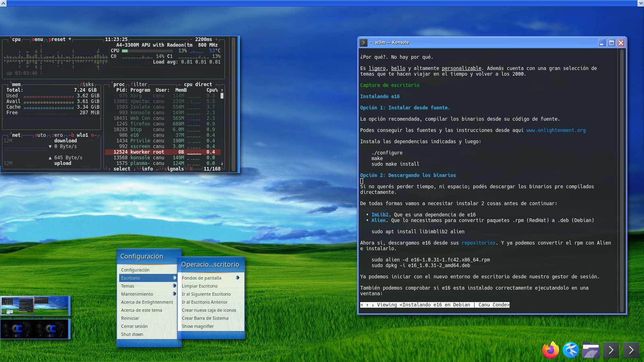The image size is (644, 362).
Task: Click right arrow beside cpu direct sorting
Action: tap(216, 84)
